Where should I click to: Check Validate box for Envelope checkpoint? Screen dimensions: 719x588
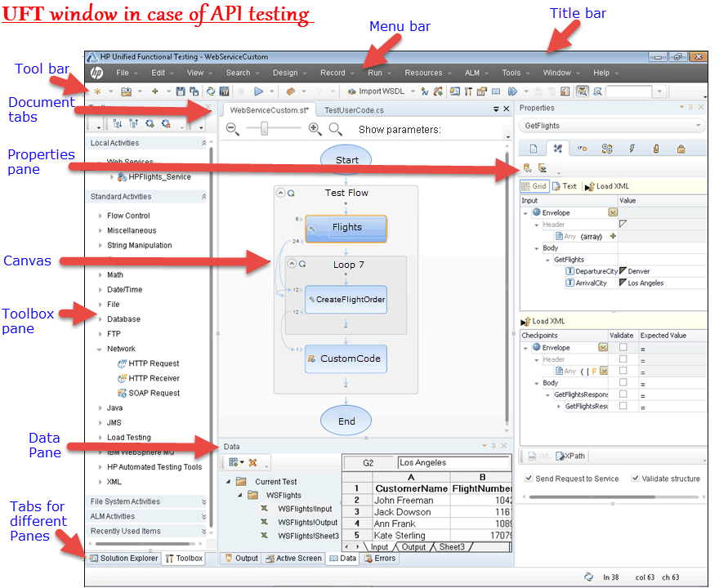click(623, 347)
